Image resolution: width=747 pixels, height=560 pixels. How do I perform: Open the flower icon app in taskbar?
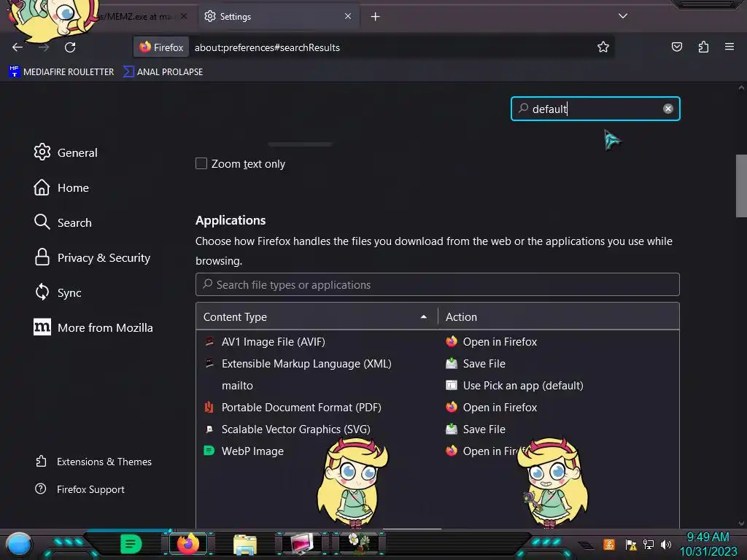click(x=359, y=542)
